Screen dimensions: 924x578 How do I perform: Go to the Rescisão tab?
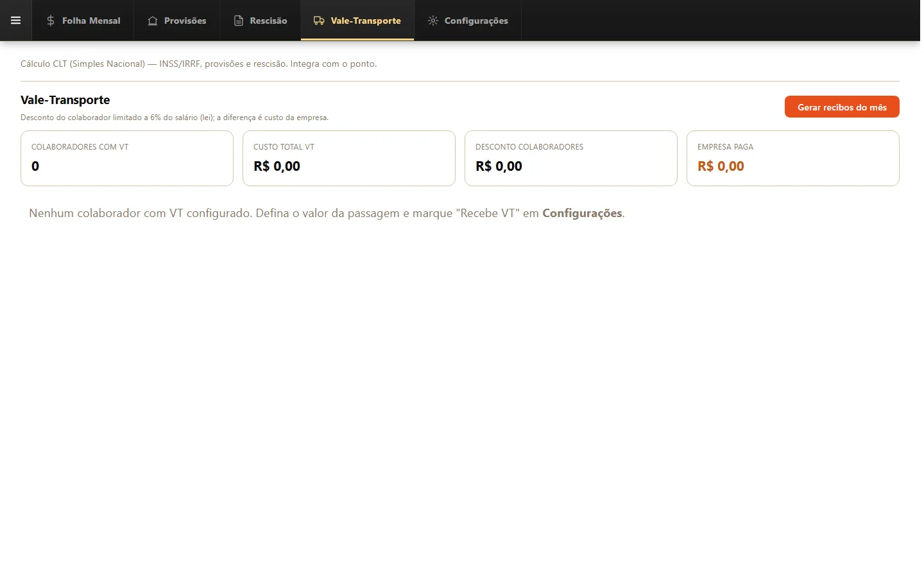pos(261,21)
